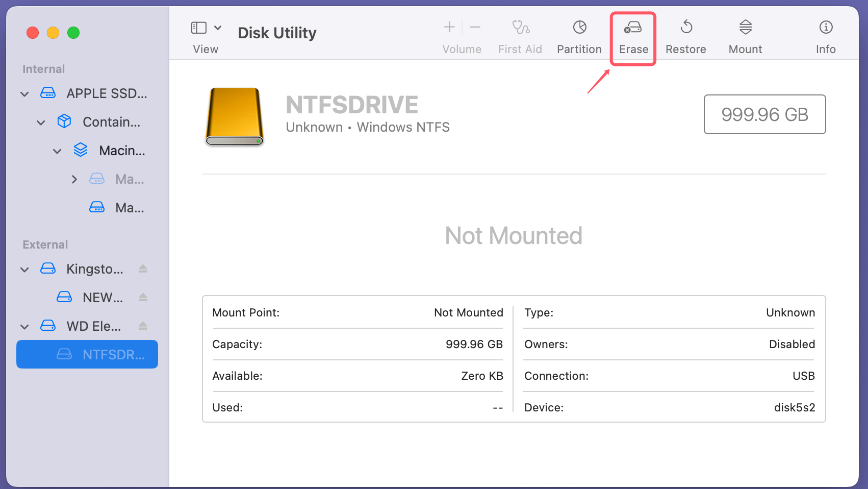Remove a volume with the minus button
The image size is (868, 489).
pos(475,28)
